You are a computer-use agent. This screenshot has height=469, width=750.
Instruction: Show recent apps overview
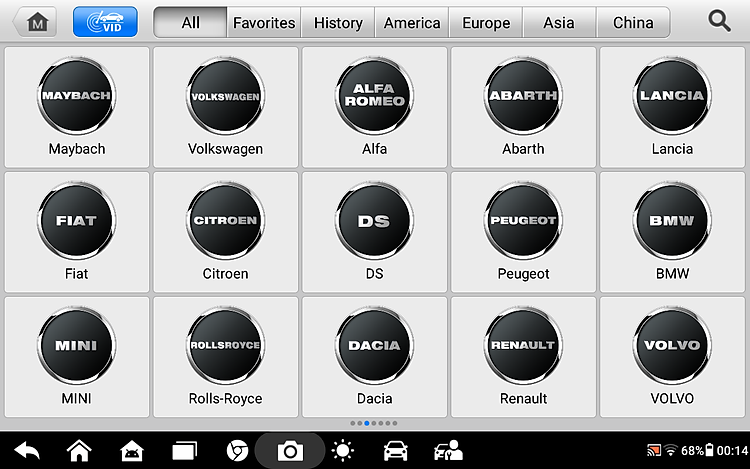pyautogui.click(x=184, y=450)
